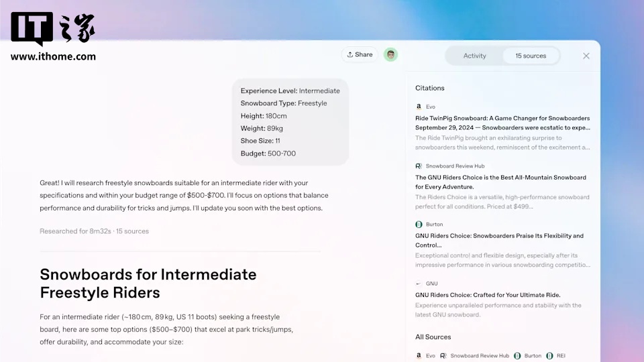Image resolution: width=644 pixels, height=362 pixels.
Task: Click the 'Burton' label under All Sources
Action: [x=533, y=356]
